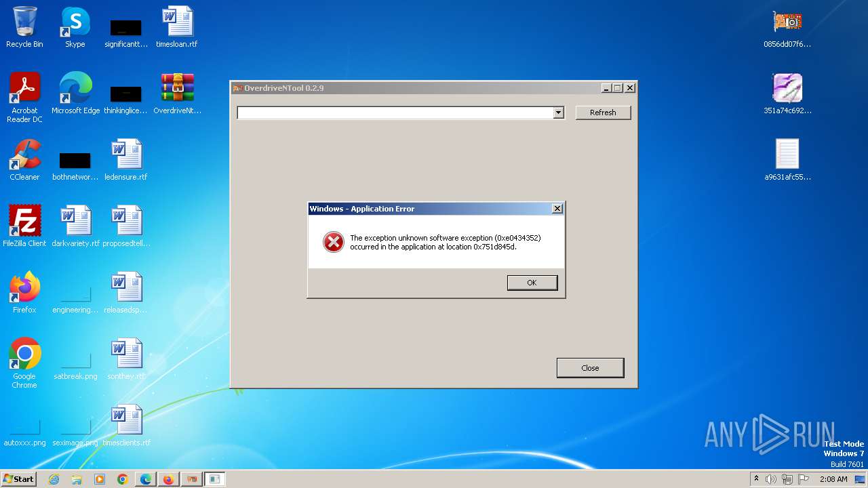
Task: Open Chrome from the taskbar
Action: 123,479
